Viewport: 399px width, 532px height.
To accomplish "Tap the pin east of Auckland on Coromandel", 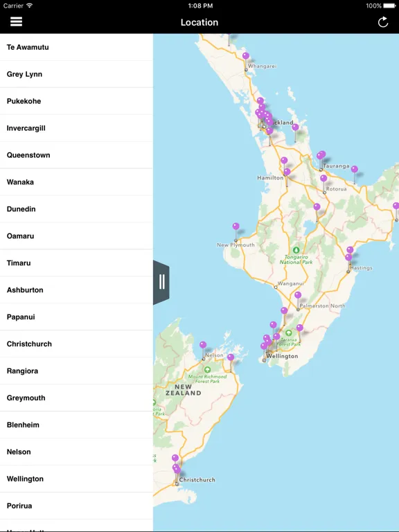I will 296,127.
